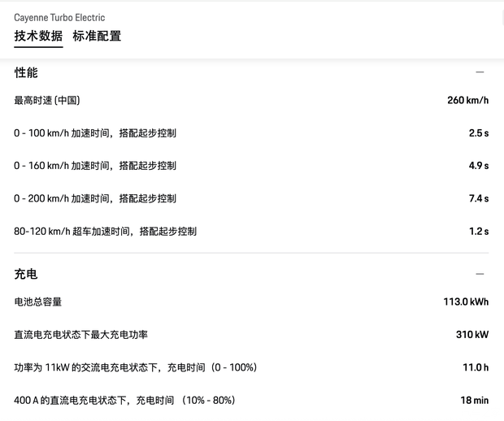This screenshot has height=421, width=504.
Task: Click the 直流电充电状态下最大充电功率 label
Action: pos(80,334)
